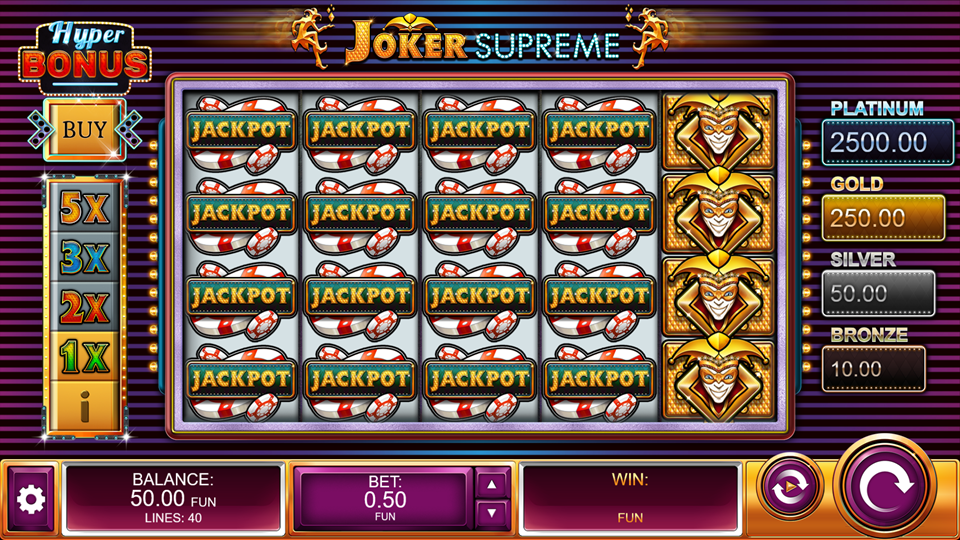The width and height of the screenshot is (960, 540).
Task: Decrease bet with the down arrow
Action: click(x=492, y=513)
